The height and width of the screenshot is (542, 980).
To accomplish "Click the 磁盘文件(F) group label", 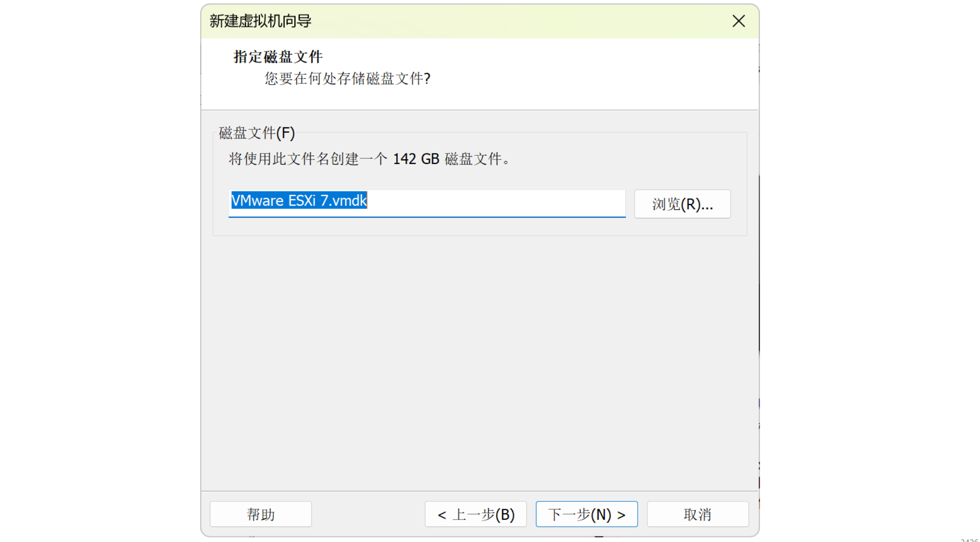I will pos(256,133).
